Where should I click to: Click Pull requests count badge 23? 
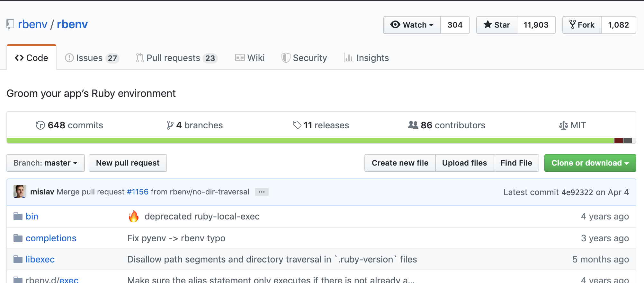click(x=210, y=58)
